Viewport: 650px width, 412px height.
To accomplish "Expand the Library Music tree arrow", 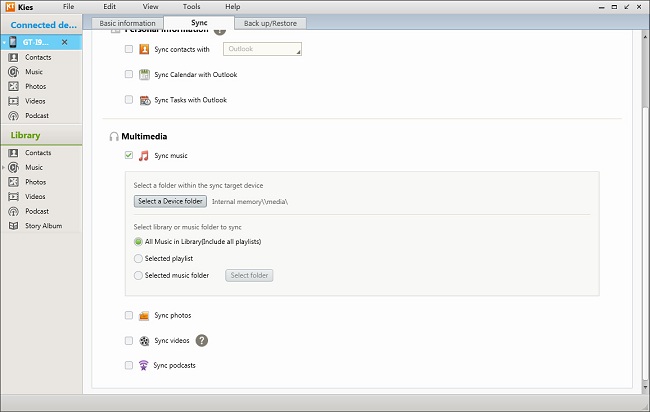I will click(4, 167).
